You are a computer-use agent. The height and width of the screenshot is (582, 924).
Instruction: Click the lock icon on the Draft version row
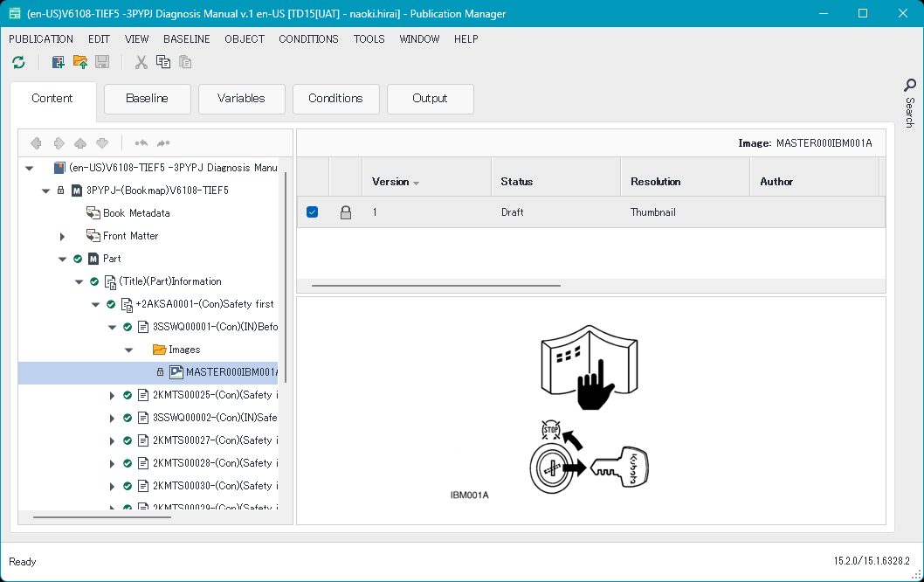pyautogui.click(x=345, y=211)
